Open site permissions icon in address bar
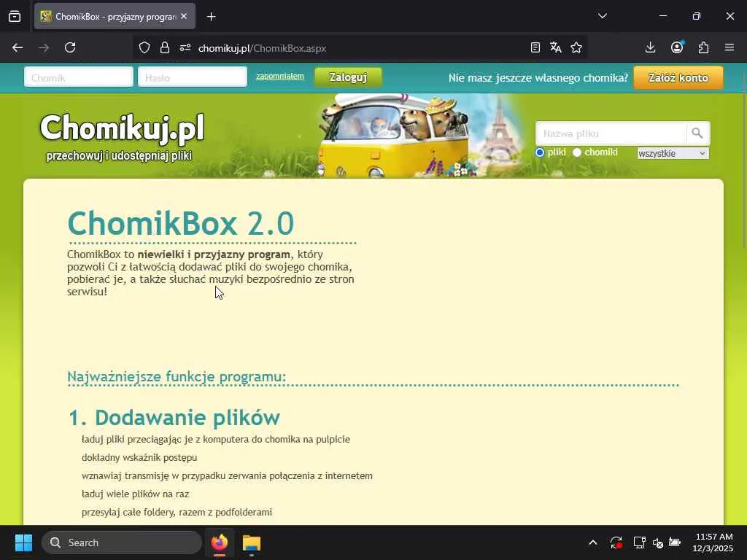Viewport: 747px width, 560px height. 185,47
